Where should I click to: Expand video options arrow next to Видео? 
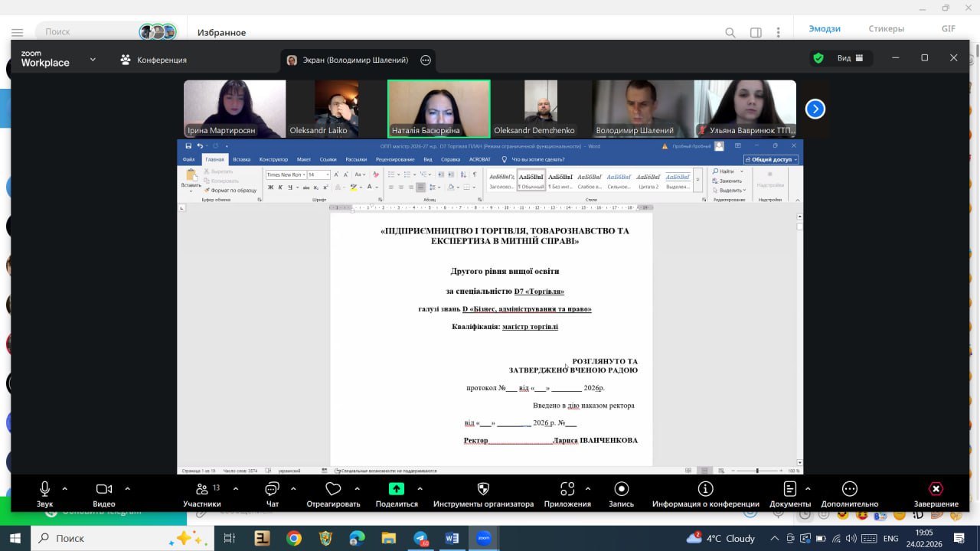click(127, 488)
